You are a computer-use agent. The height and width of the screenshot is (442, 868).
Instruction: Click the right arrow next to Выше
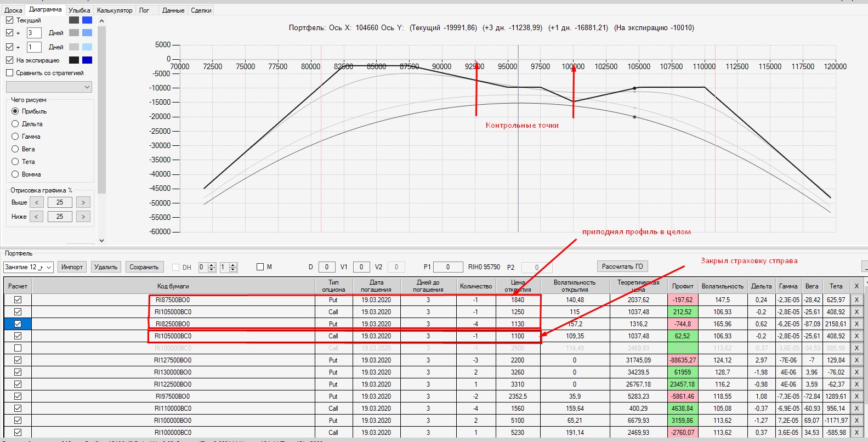tap(83, 202)
